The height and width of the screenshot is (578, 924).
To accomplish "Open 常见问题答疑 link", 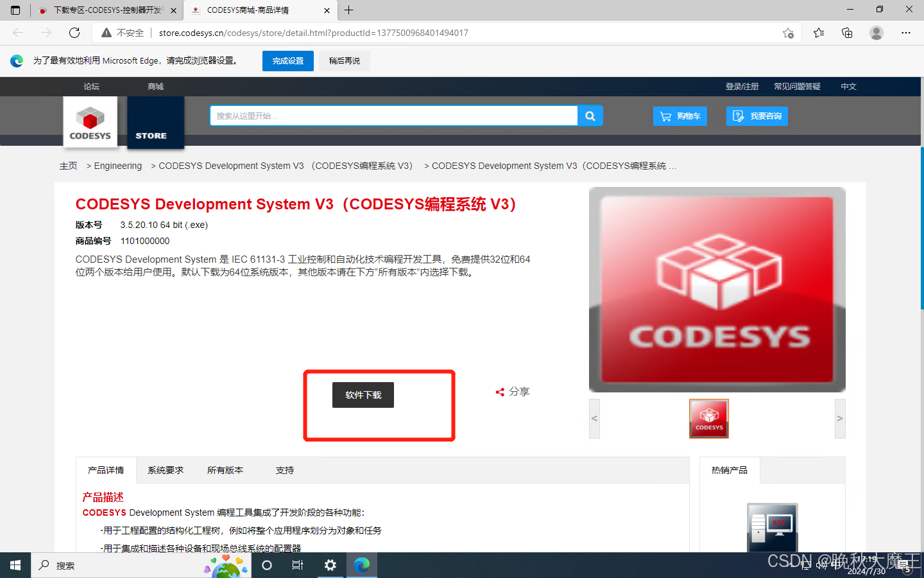I will [x=797, y=87].
